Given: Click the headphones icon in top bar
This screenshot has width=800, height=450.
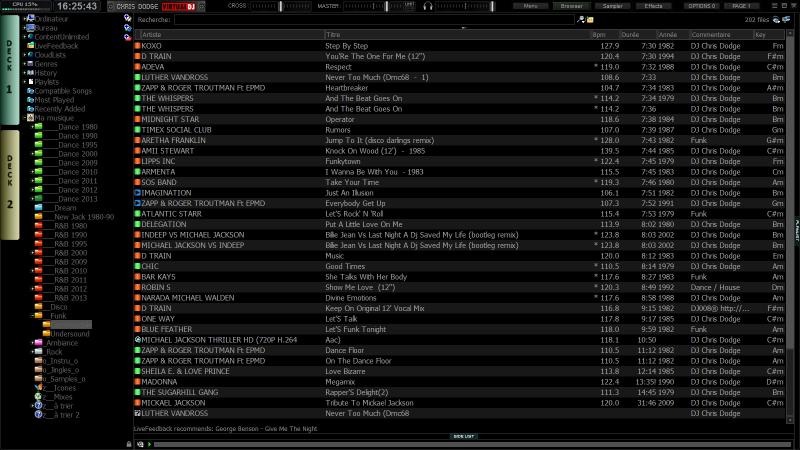Looking at the screenshot, I should pyautogui.click(x=428, y=6).
